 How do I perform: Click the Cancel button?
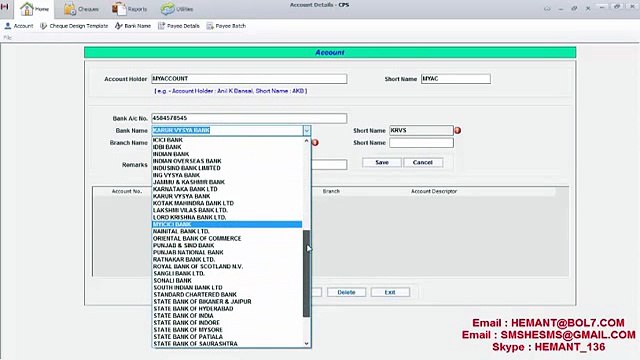click(x=422, y=162)
